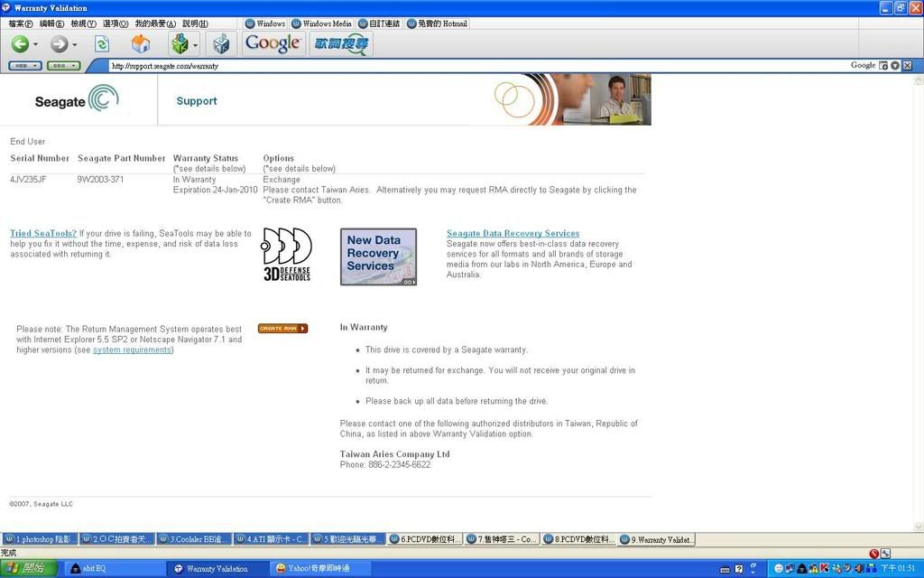This screenshot has height=578, width=924.
Task: Click the red K antivirus tray icon
Action: pyautogui.click(x=824, y=569)
